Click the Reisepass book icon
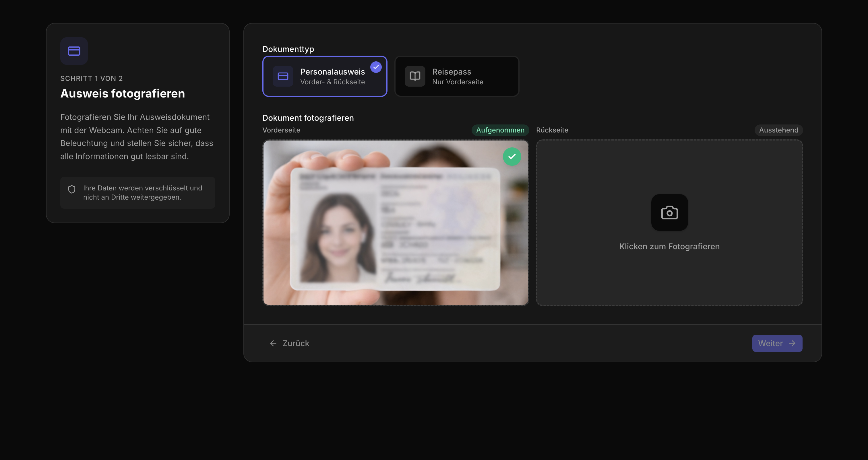This screenshot has height=460, width=868. (415, 77)
